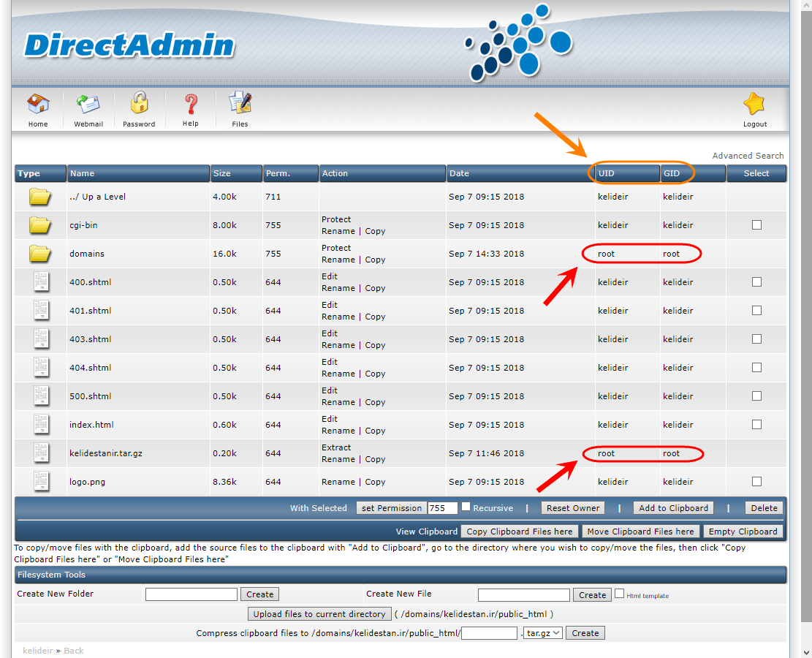Click the Back breadcrumb link

(x=74, y=651)
